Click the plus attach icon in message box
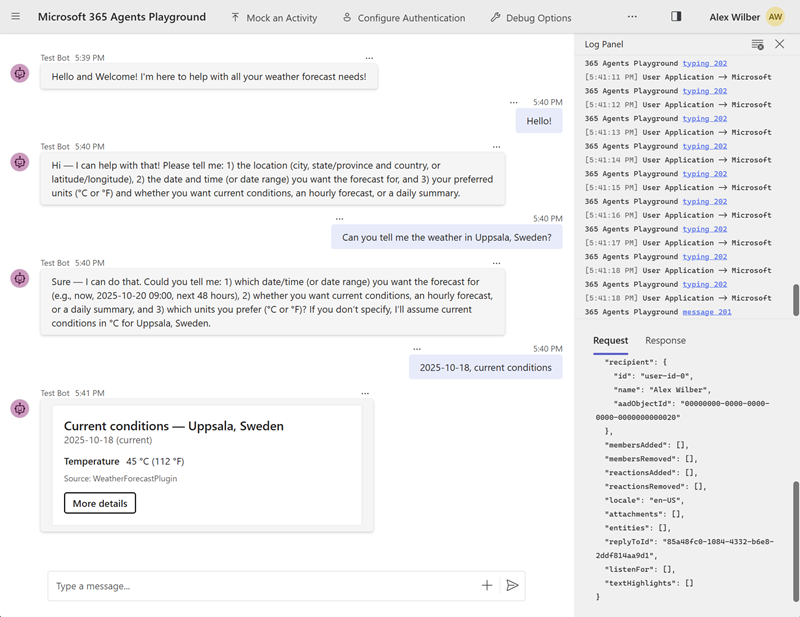The height and width of the screenshot is (617, 800). (x=487, y=586)
